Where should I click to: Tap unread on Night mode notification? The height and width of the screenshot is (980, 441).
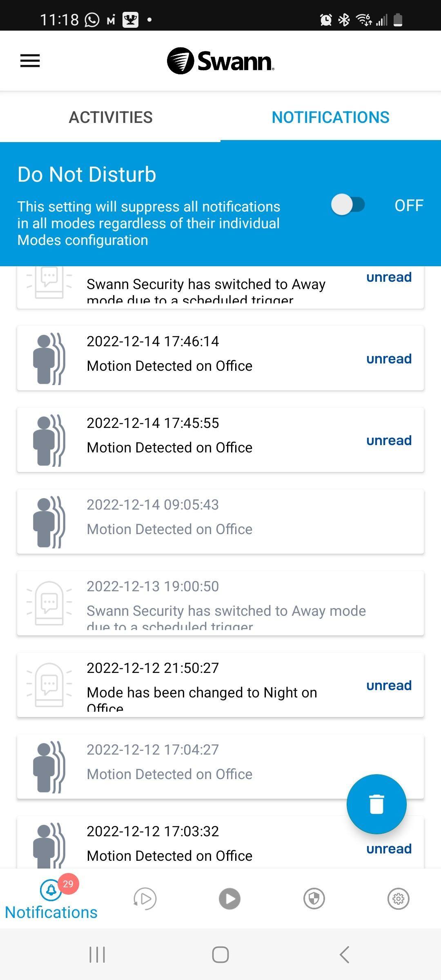coord(389,685)
